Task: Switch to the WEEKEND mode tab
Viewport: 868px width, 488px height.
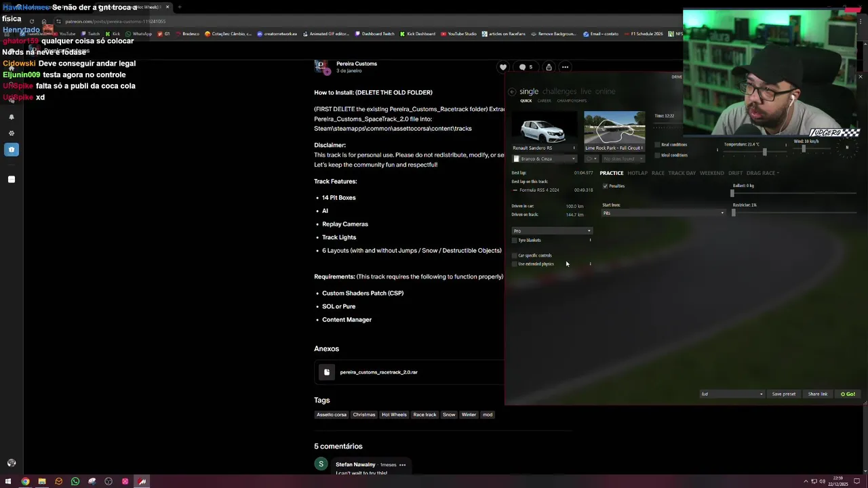Action: (x=712, y=173)
